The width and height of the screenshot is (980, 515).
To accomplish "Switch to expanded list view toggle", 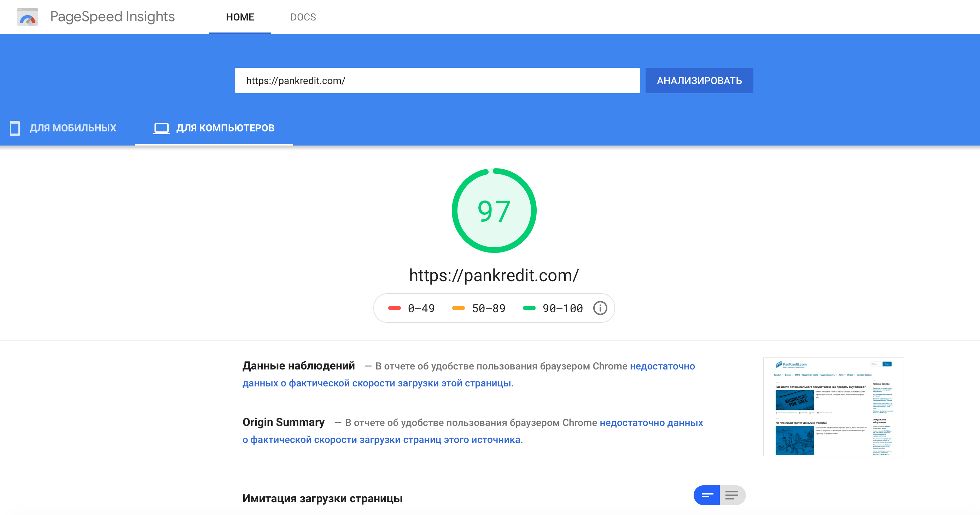I will 732,495.
